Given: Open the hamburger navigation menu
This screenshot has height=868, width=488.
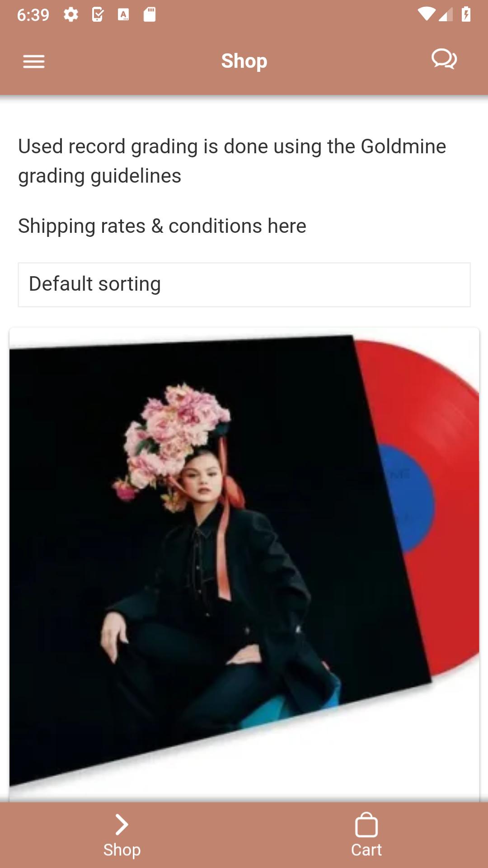Looking at the screenshot, I should tap(34, 61).
